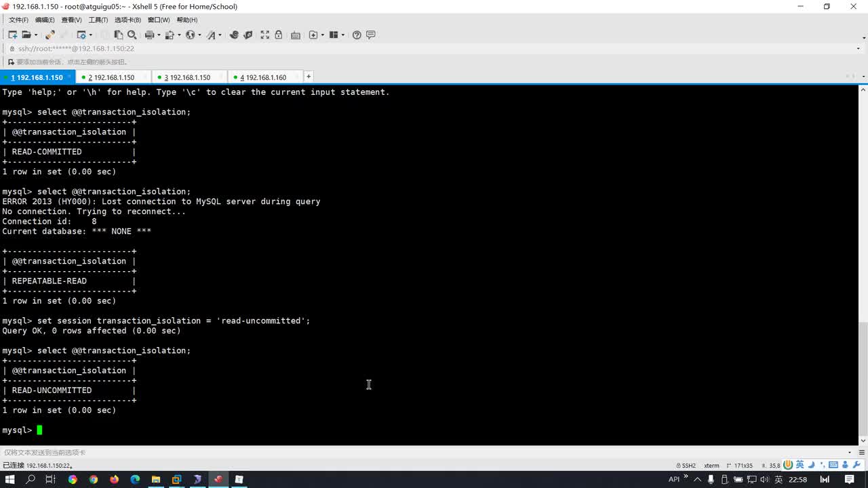Click the scroll up arrow of terminal
Screen dimensions: 868x488
(863, 89)
